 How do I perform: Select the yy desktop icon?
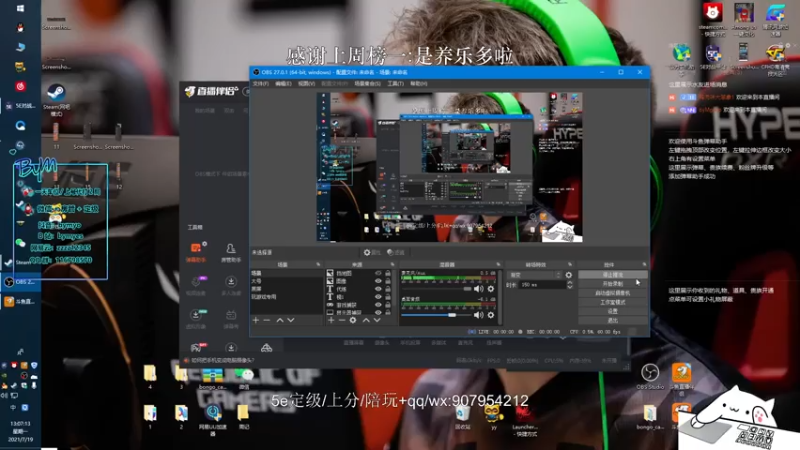point(493,417)
